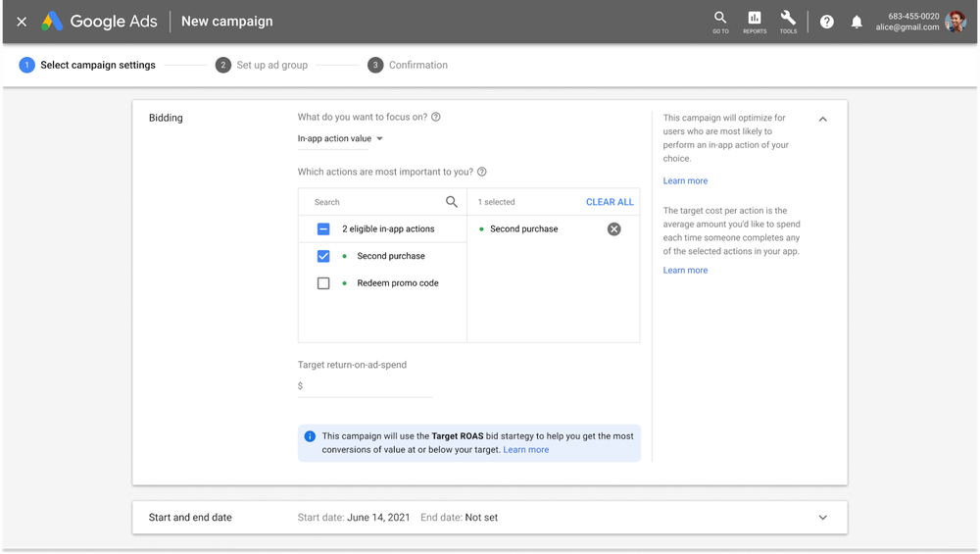980x554 pixels.
Task: Expand the Start and end date section
Action: coord(822,518)
